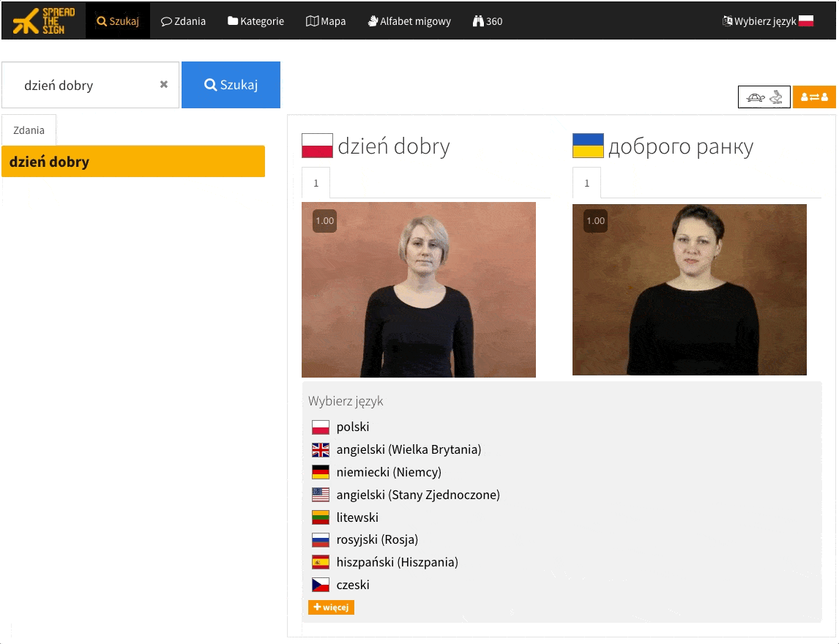839x644 pixels.
Task: Select variant tab 1 under 'доброго ранку'
Action: (586, 183)
